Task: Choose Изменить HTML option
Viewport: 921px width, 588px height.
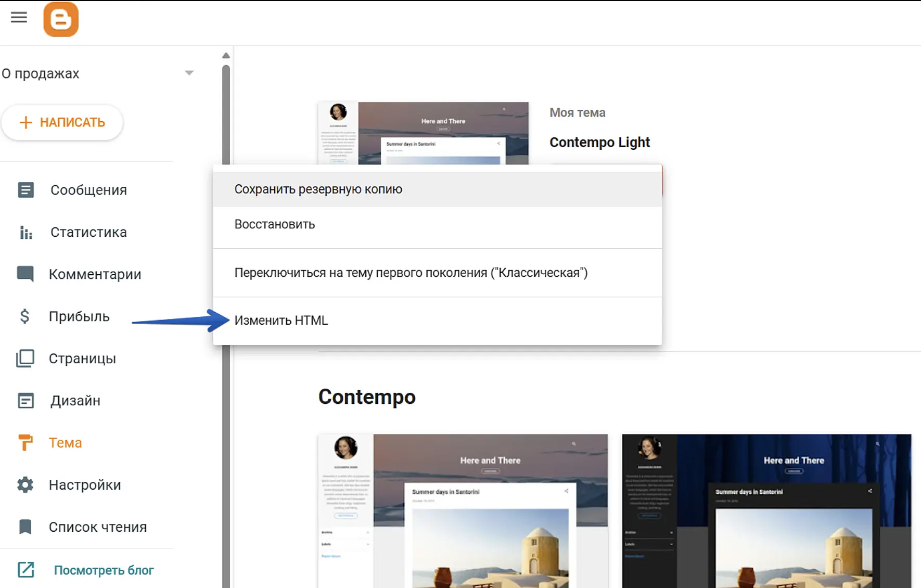Action: [281, 321]
